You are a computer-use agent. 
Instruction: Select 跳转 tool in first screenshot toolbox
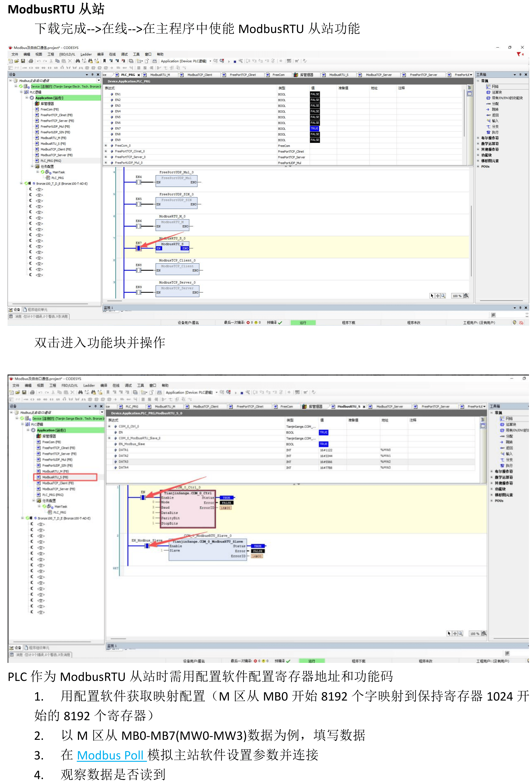coord(492,109)
